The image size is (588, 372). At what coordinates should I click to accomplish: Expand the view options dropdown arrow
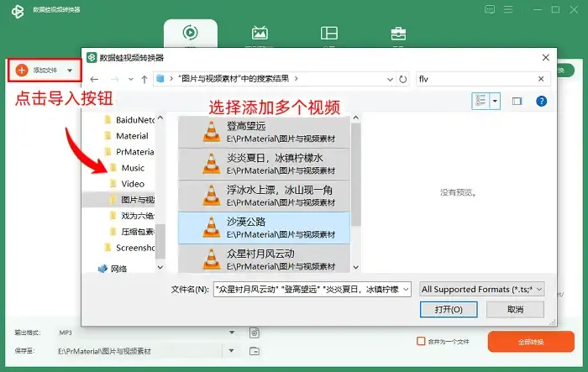tap(495, 101)
